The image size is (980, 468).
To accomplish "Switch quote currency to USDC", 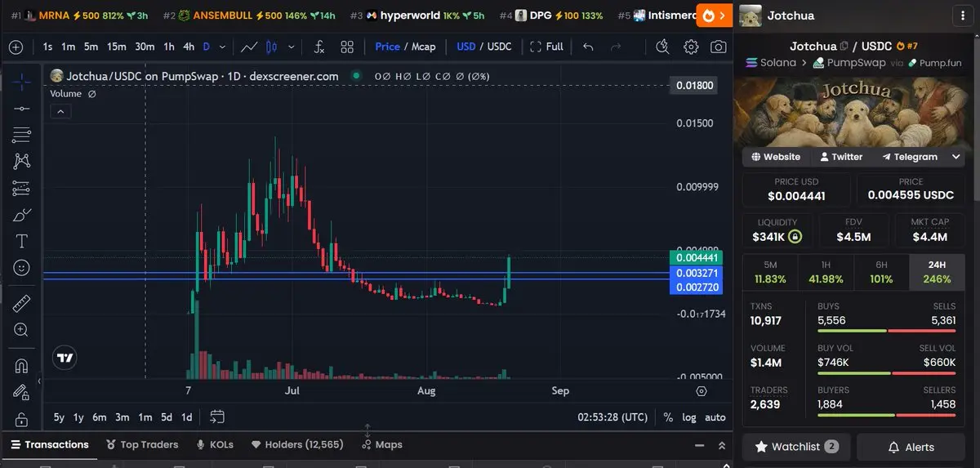I will tap(500, 47).
